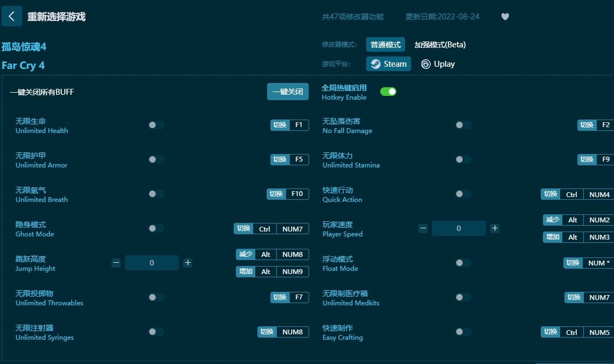
Task: Click NUM * hotkey for Float Mode
Action: [589, 263]
